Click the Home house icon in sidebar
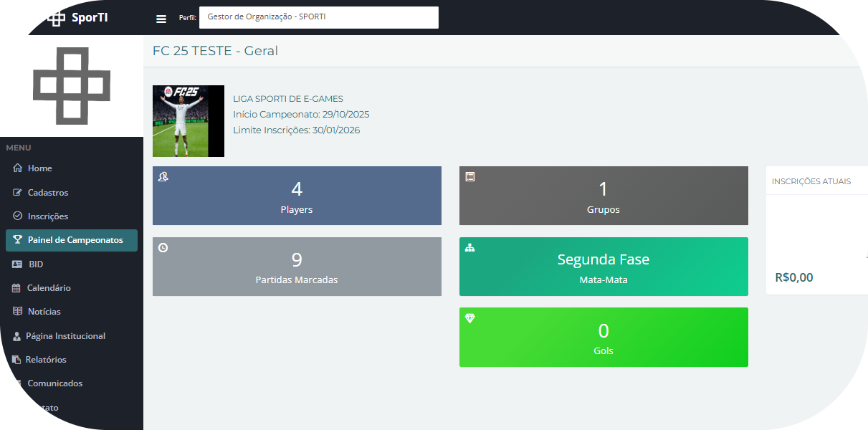 click(x=17, y=168)
